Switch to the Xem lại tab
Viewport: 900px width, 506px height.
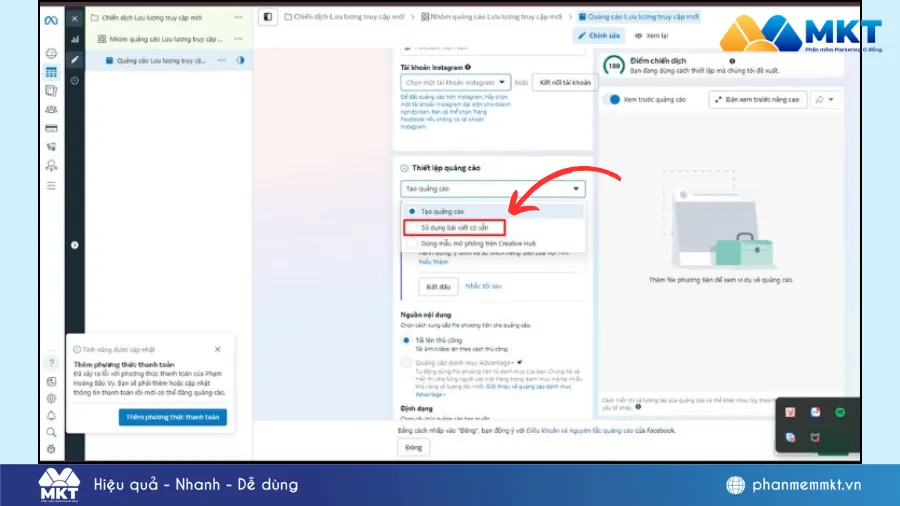[x=651, y=35]
